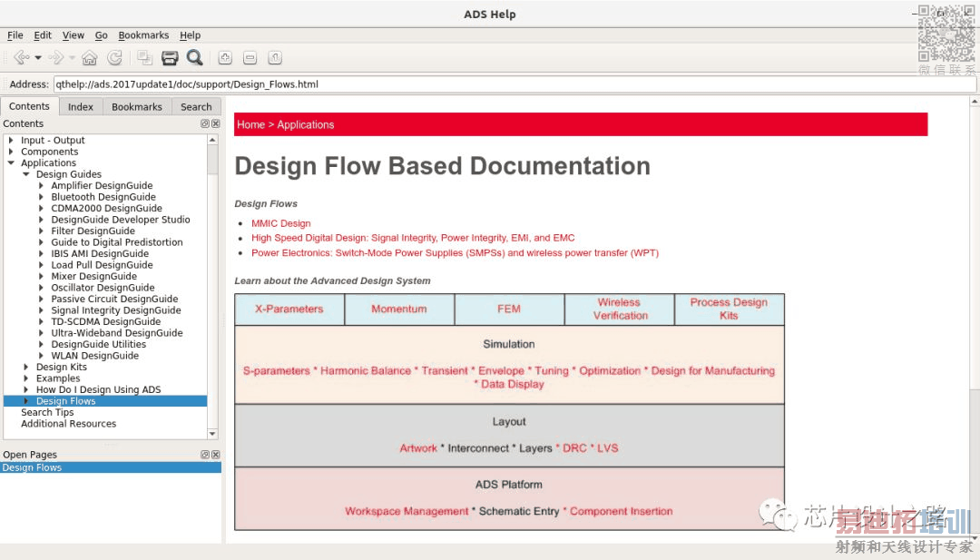The width and height of the screenshot is (980, 560).
Task: Select CDMA2000 DesignGuide in tree
Action: pyautogui.click(x=107, y=208)
